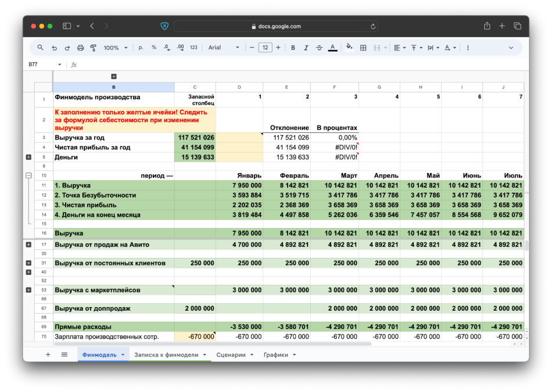
Task: Add a new sheet with plus icon
Action: [48, 355]
